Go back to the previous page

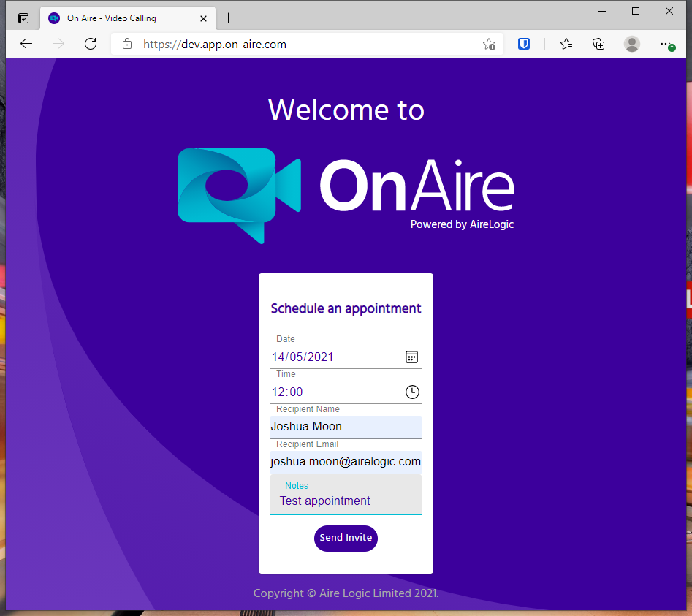click(26, 44)
